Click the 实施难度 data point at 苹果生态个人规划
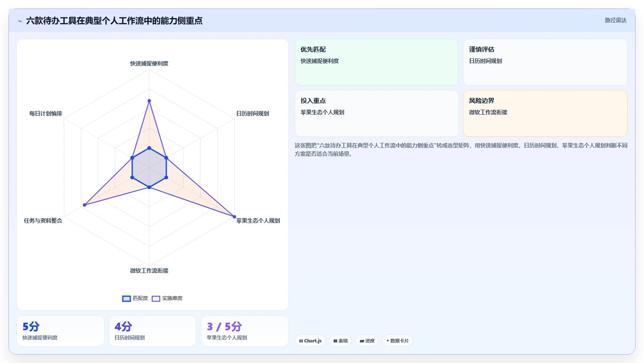644x363 pixels. [x=234, y=217]
